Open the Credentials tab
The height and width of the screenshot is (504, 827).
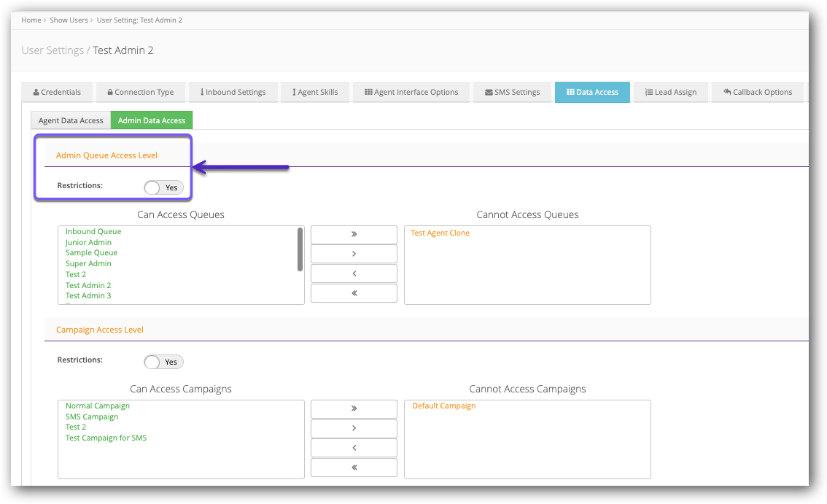[x=57, y=92]
